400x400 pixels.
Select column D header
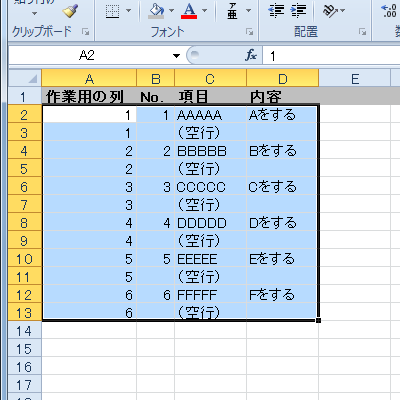283,79
